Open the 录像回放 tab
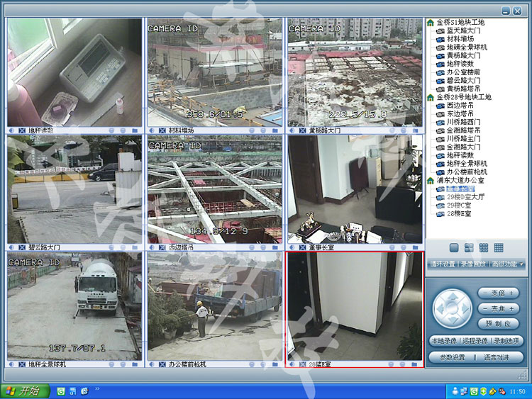Image resolution: width=532 pixels, height=399 pixels. pyautogui.click(x=472, y=264)
